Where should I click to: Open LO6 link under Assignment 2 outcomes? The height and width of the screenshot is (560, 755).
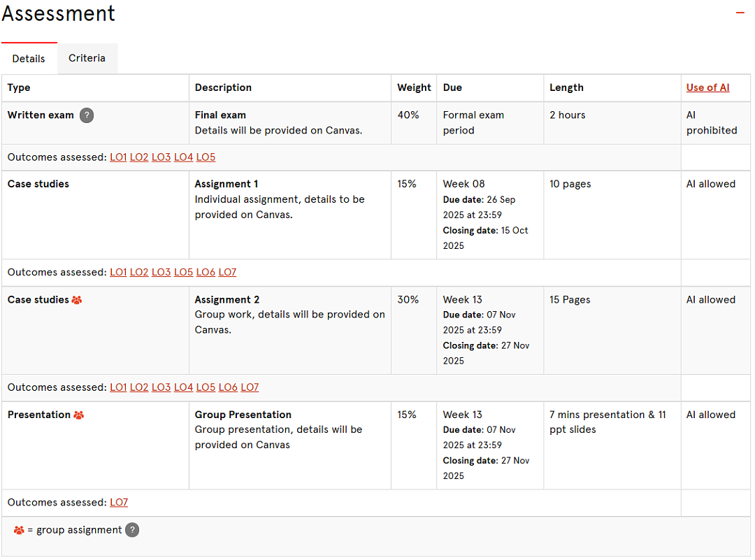(228, 387)
